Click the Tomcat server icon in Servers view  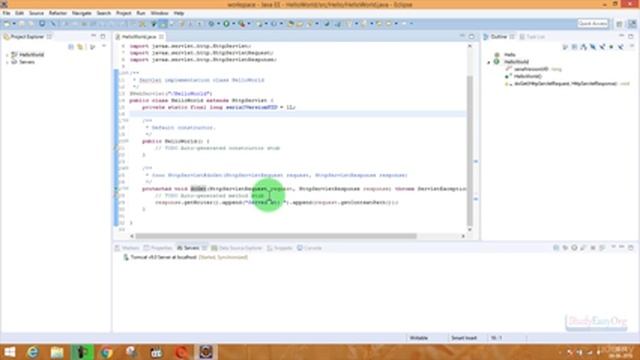(126, 257)
